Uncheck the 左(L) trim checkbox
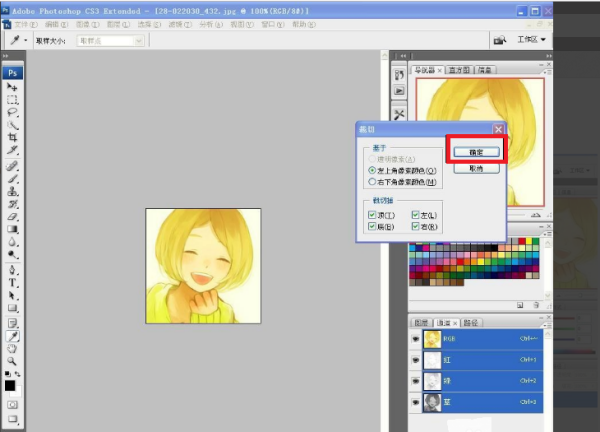The image size is (600, 432). (x=416, y=215)
